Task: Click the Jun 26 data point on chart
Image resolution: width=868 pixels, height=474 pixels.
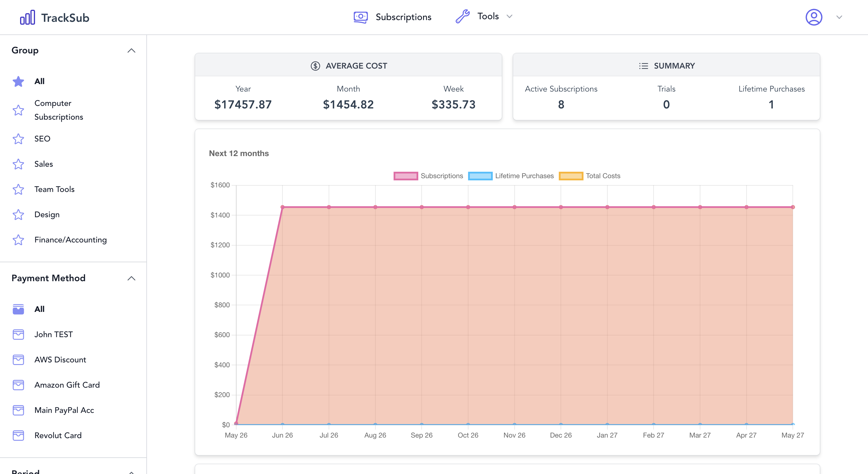Action: [282, 207]
